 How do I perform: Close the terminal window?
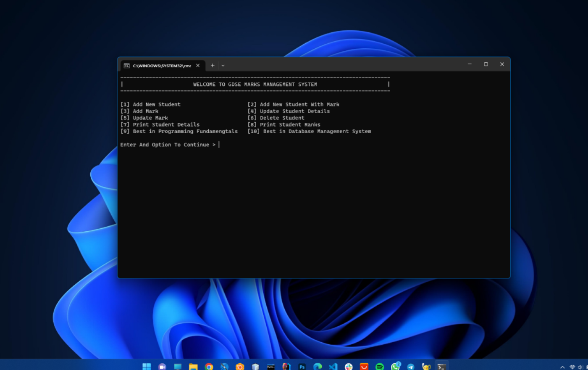[x=502, y=64]
